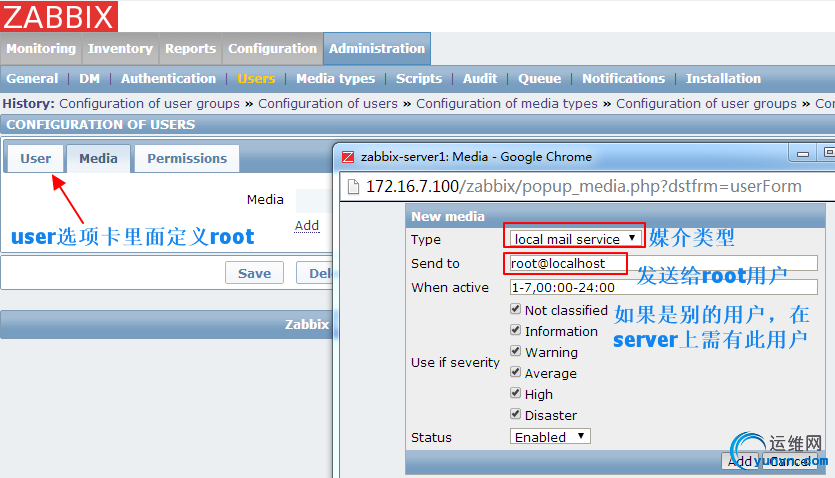Image resolution: width=835 pixels, height=478 pixels.
Task: Toggle the Average severity checkbox
Action: tap(515, 372)
